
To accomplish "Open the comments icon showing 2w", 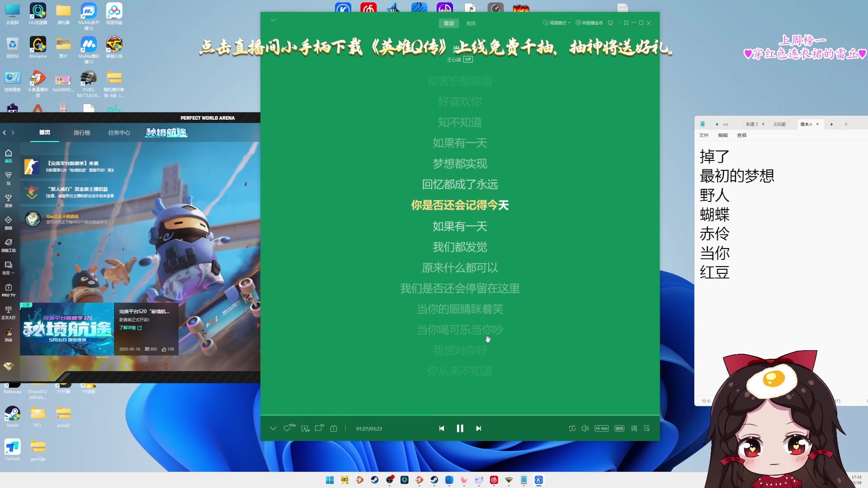I will point(319,428).
